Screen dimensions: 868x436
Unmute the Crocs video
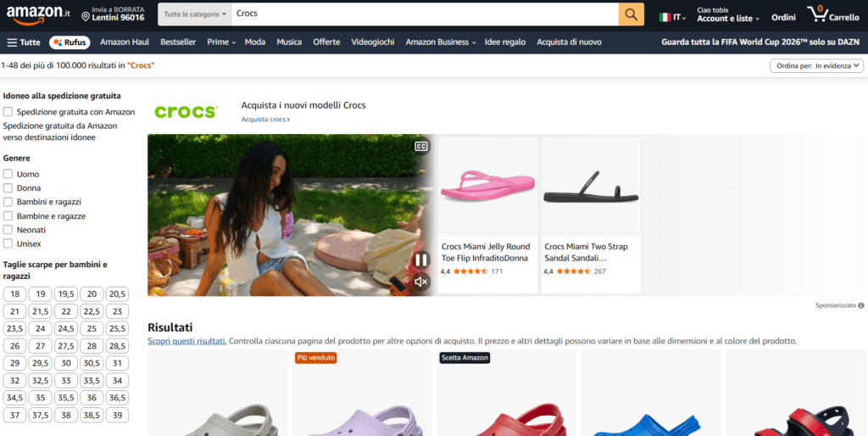click(421, 282)
